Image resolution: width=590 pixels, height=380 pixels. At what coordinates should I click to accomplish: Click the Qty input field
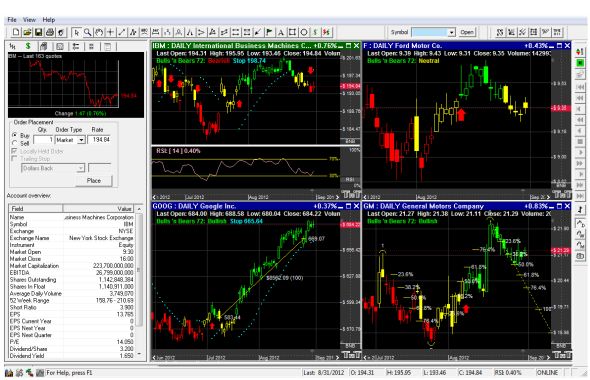point(44,140)
